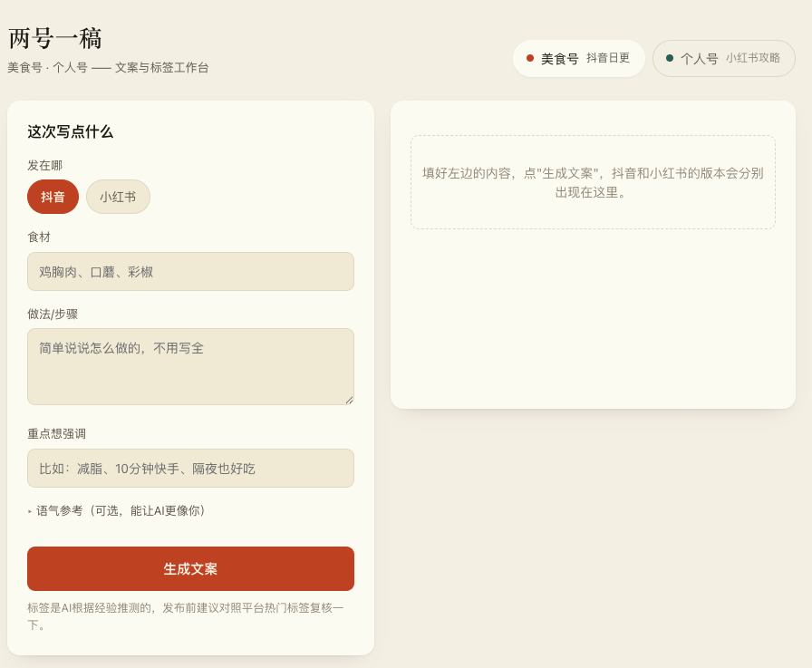Image resolution: width=812 pixels, height=668 pixels.
Task: Select 小红书 as the publishing platform
Action: coord(118,197)
